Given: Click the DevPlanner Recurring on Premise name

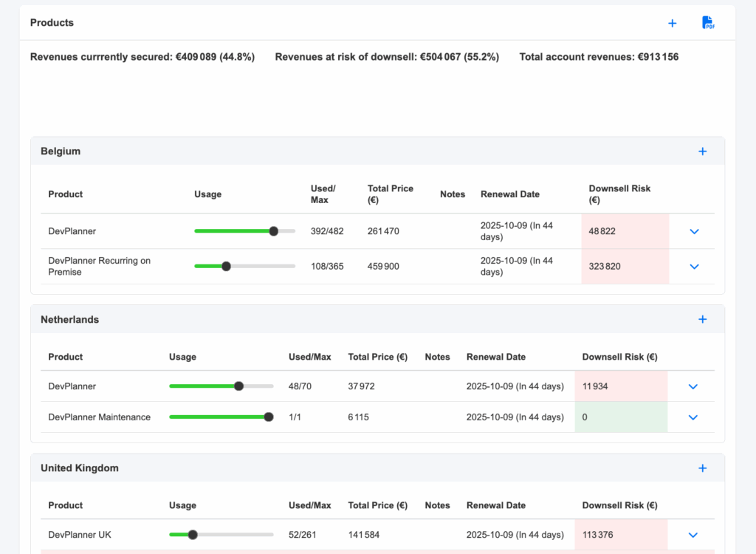Looking at the screenshot, I should [x=100, y=267].
